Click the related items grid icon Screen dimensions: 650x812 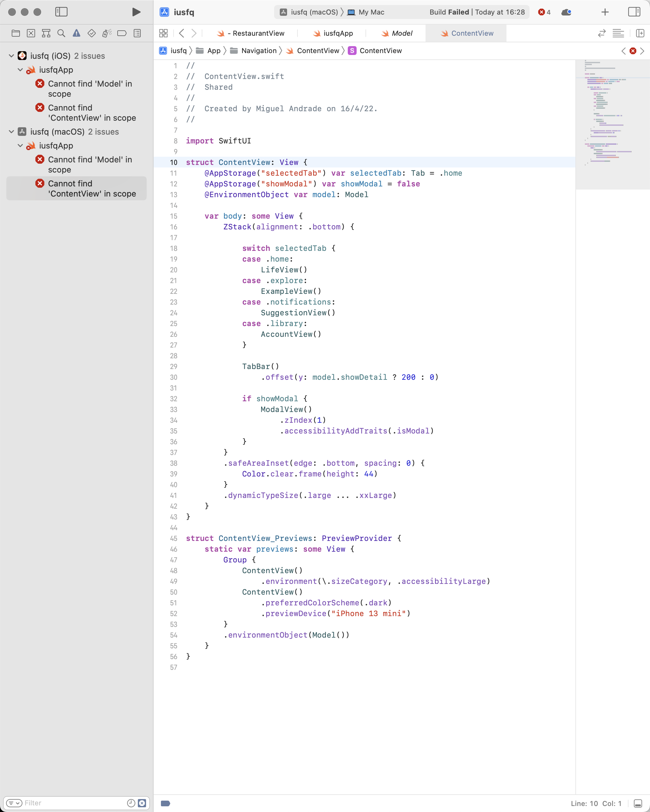pos(163,33)
